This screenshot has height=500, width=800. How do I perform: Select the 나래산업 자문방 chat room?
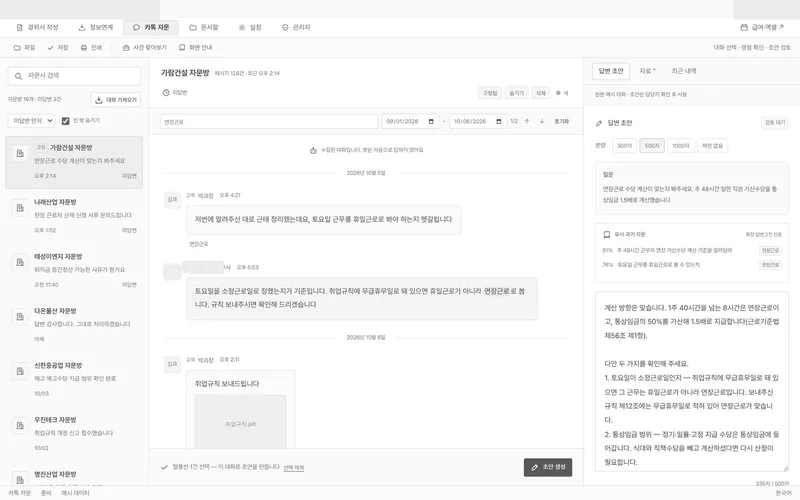click(74, 216)
